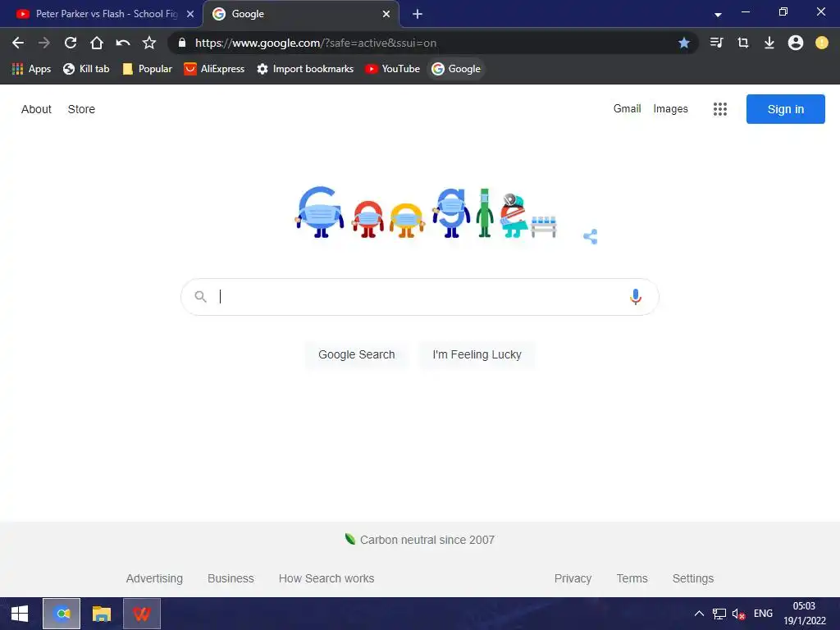Image resolution: width=840 pixels, height=630 pixels.
Task: Open the Terms footer link
Action: click(632, 578)
